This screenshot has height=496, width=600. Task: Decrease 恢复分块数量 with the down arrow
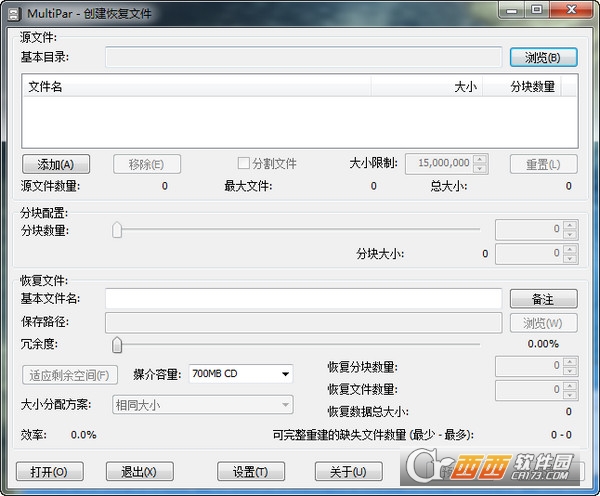[570, 371]
